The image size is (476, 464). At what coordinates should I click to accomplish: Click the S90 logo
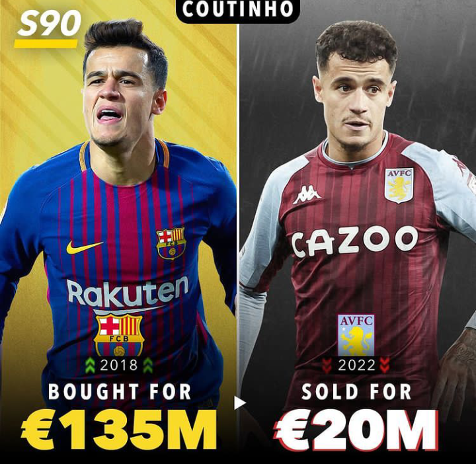pos(48,24)
